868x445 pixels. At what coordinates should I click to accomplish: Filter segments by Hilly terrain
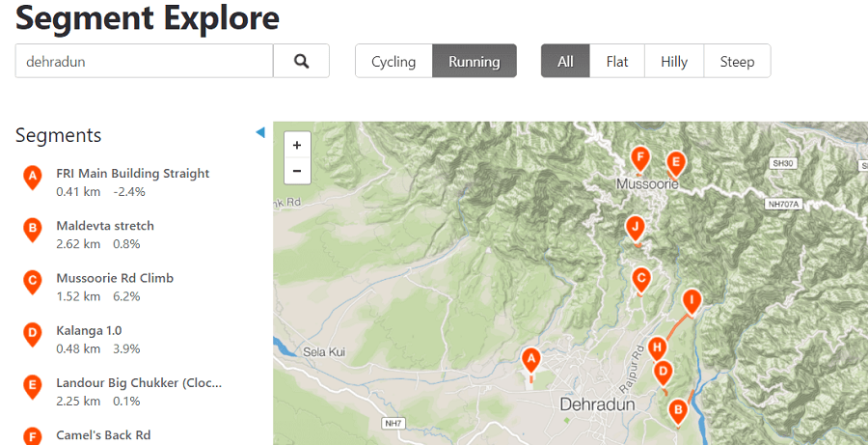(x=674, y=61)
